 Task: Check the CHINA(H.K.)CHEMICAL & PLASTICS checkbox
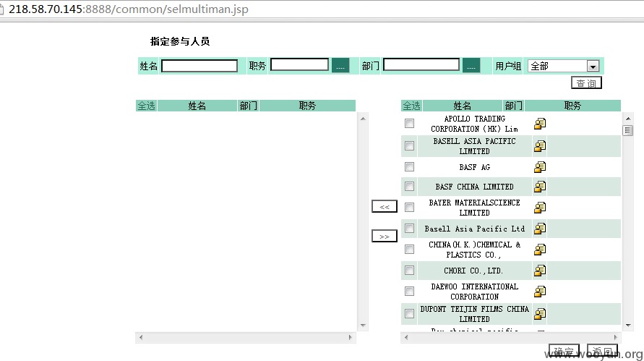tap(410, 249)
